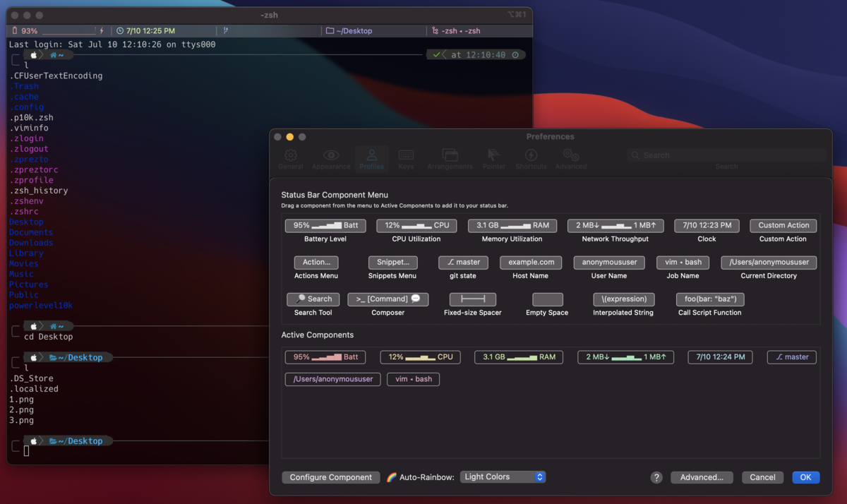The image size is (847, 504).
Task: Pick the Job Name component in the menu
Action: [x=683, y=263]
